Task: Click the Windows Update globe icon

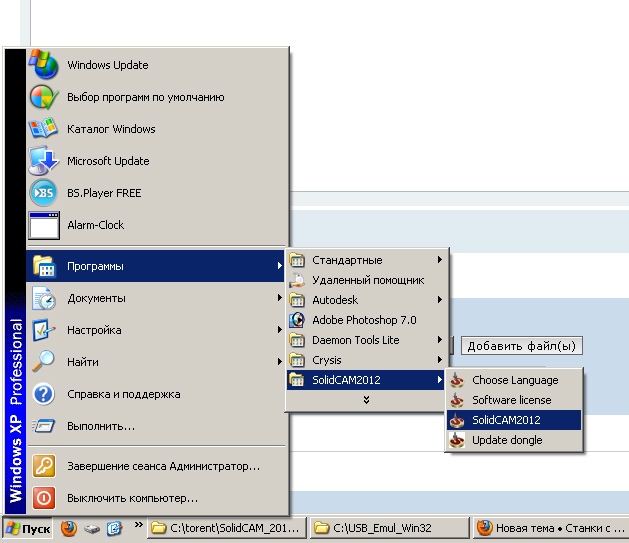Action: [x=44, y=64]
